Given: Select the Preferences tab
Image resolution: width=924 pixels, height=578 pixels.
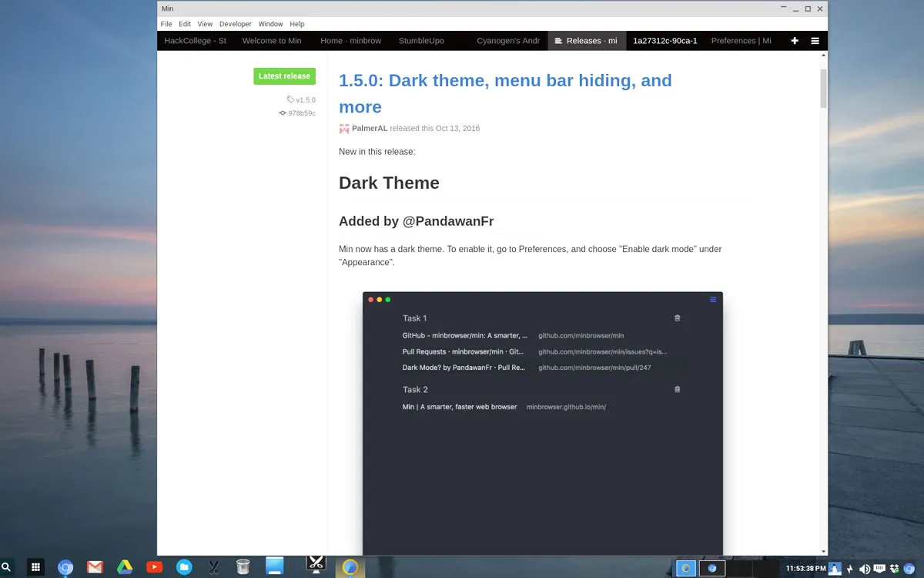Looking at the screenshot, I should (x=740, y=40).
